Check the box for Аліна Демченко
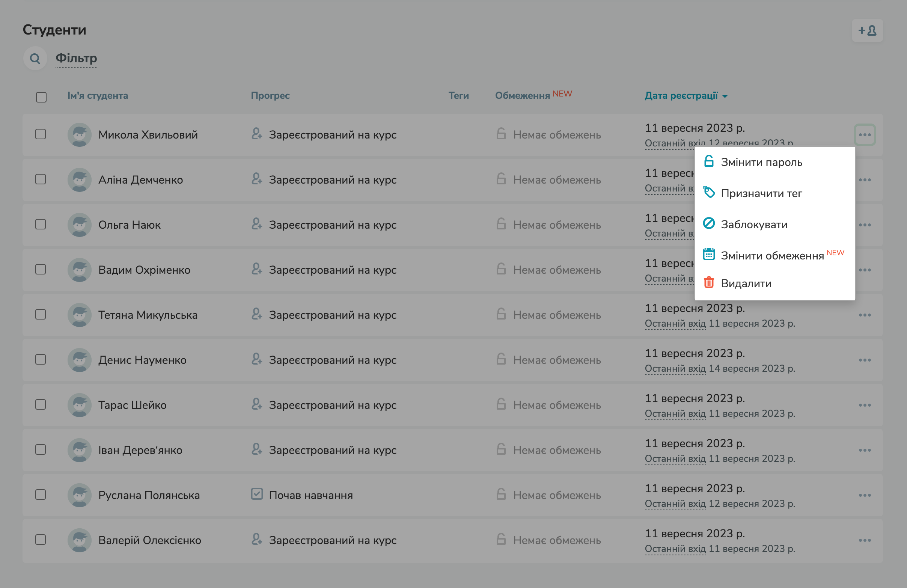 tap(41, 179)
